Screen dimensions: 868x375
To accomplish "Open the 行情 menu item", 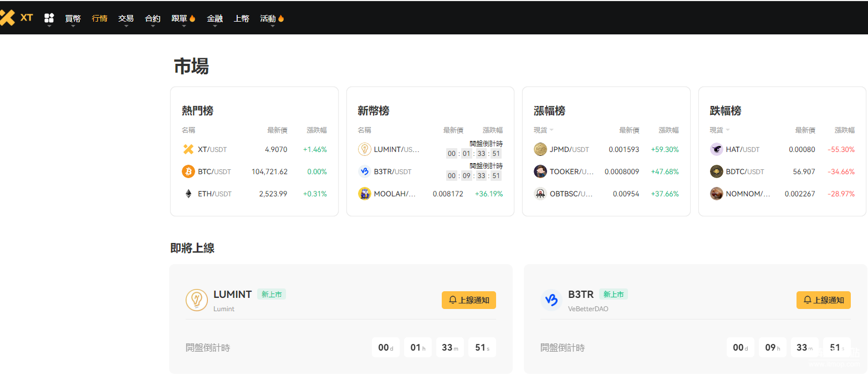I will [x=99, y=18].
